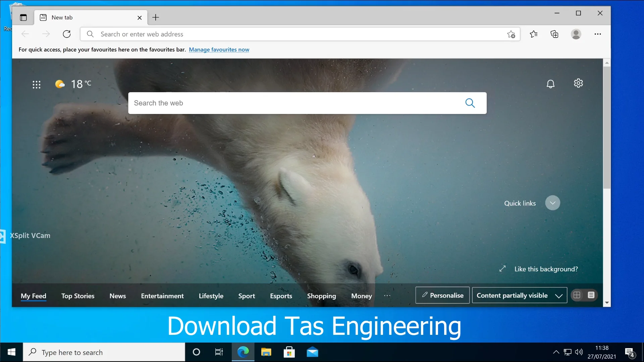Open the apps launcher grid icon
This screenshot has width=644, height=362.
tap(37, 84)
